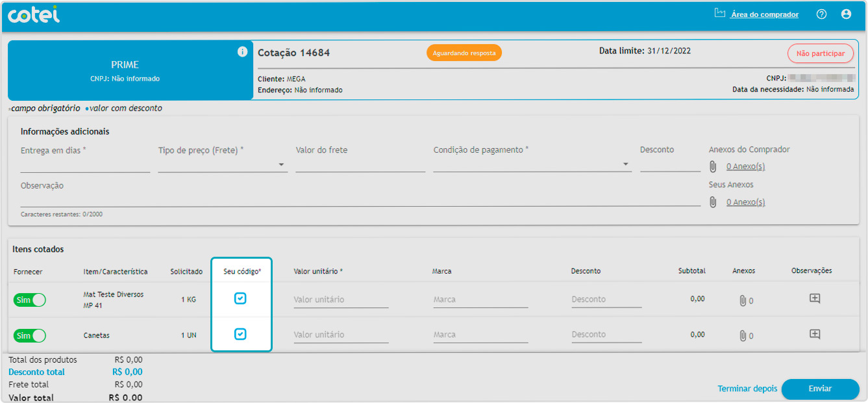Open the Condição de pagamento dropdown
This screenshot has height=403, width=868.
pos(532,165)
